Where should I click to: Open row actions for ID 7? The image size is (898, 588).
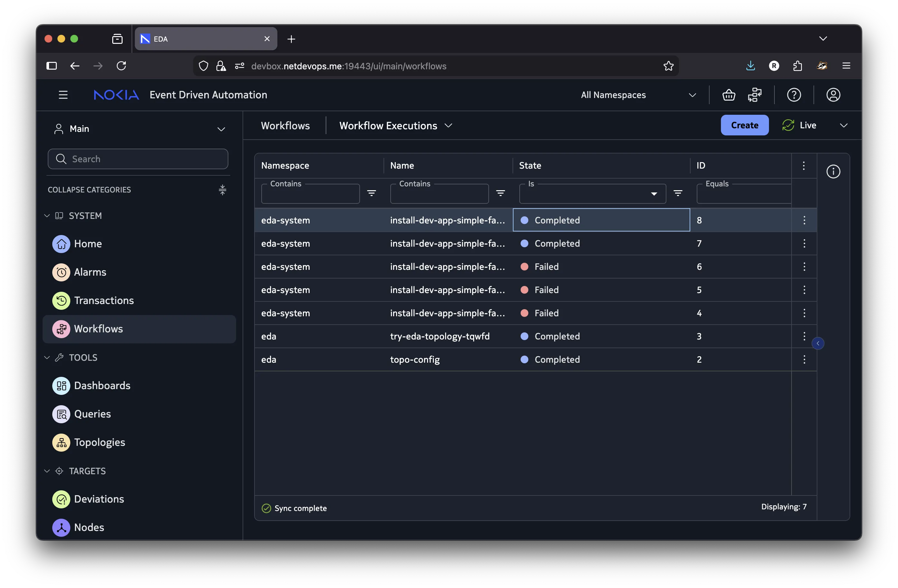pos(804,243)
